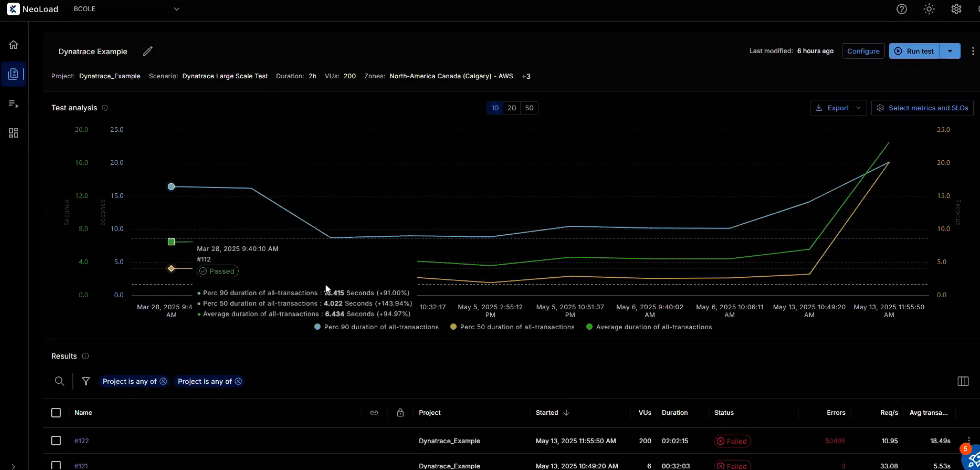Open the test's three-dot more menu
980x470 pixels.
973,51
